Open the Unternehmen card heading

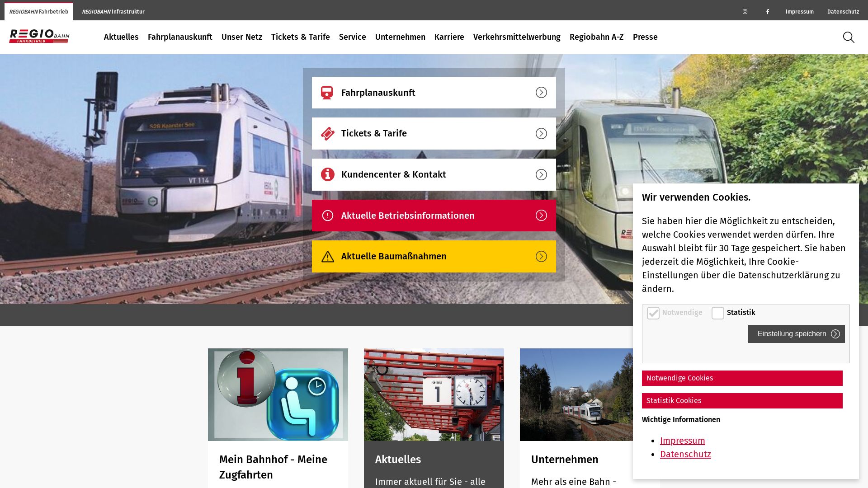(565, 460)
